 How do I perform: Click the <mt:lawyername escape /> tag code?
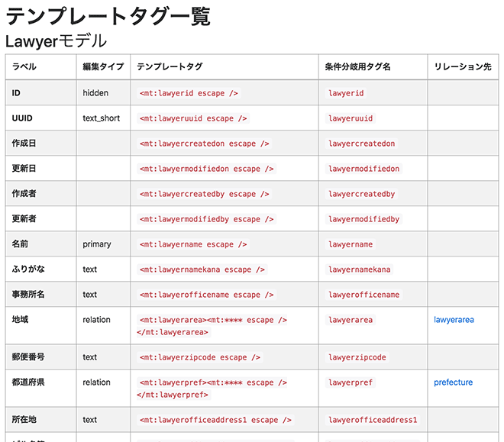pos(193,244)
